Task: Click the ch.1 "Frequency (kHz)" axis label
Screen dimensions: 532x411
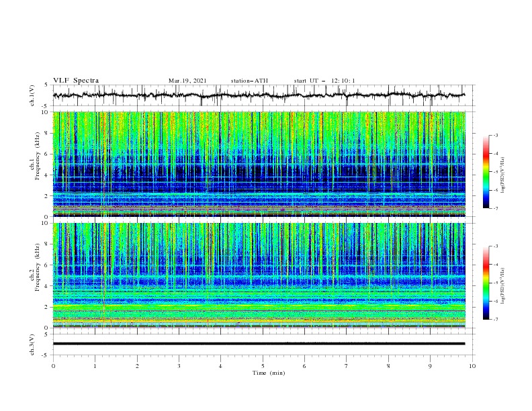Action: (37, 154)
